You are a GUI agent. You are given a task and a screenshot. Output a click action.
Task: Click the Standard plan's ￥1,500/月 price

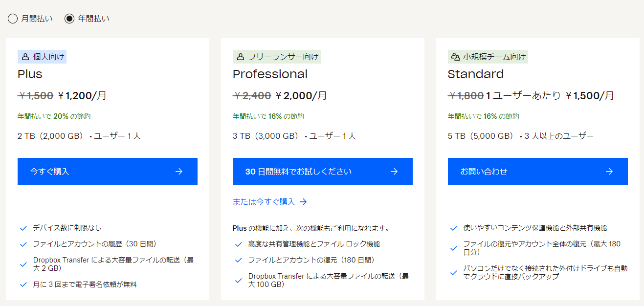(x=590, y=96)
